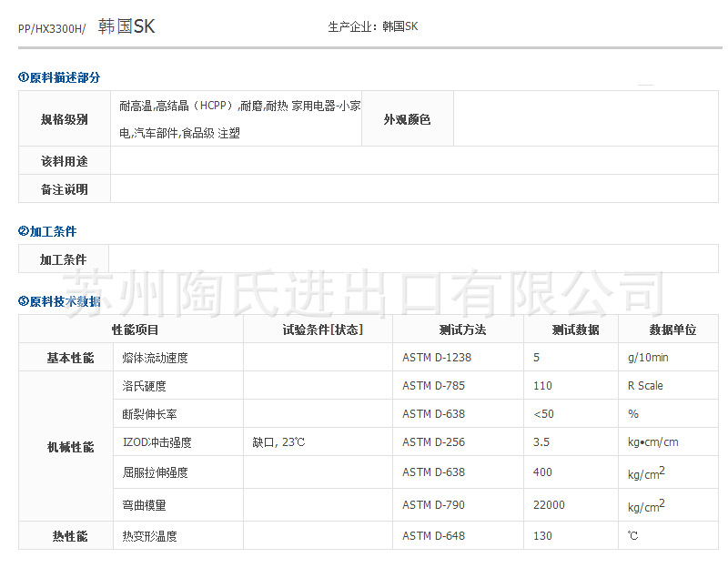Select kg/cm² unit in 屈服拉伸强度 row
Viewport: 728px width, 568px height.
pyautogui.click(x=646, y=472)
